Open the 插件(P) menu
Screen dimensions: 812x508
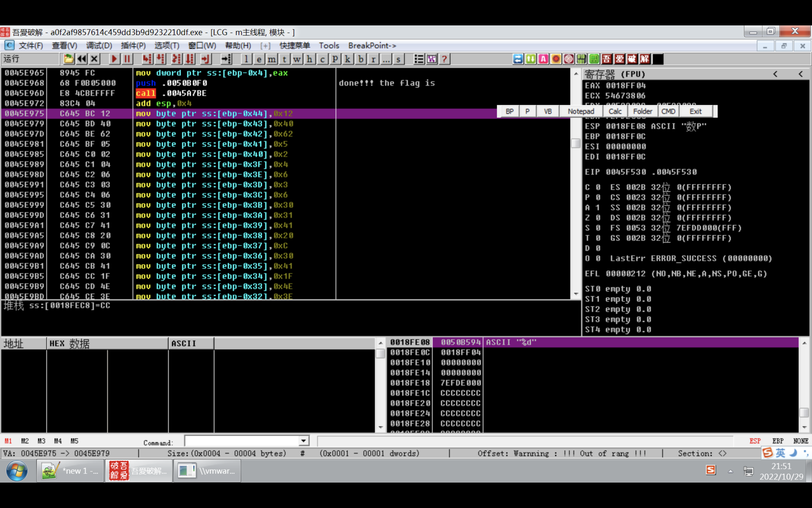[x=133, y=45]
